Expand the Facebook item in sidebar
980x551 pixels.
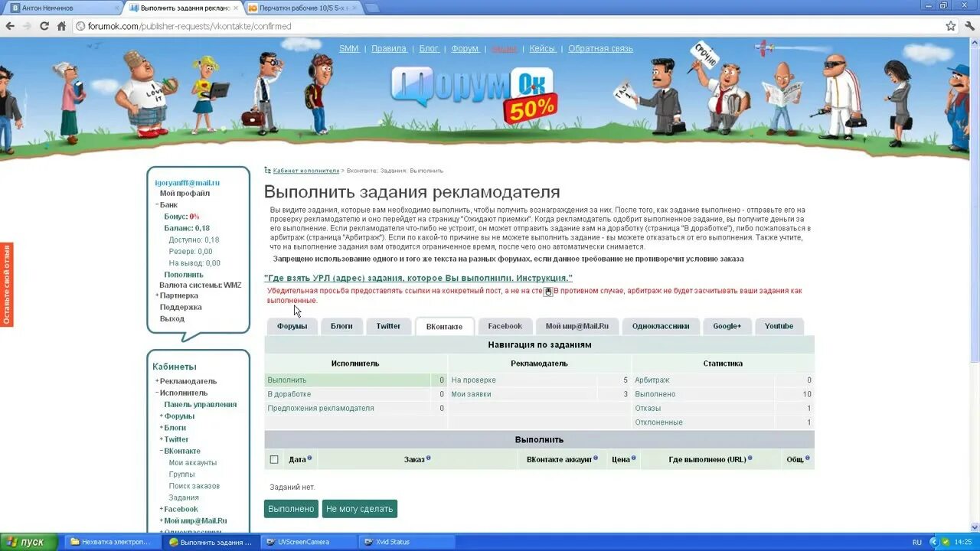pos(162,509)
